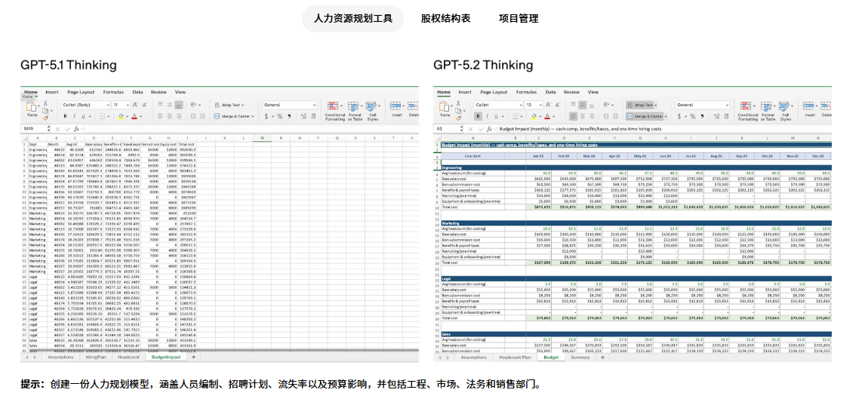Click percent style icon in GPT-5.1 sheet
Viewport: 868px width, 399px height.
(279, 116)
